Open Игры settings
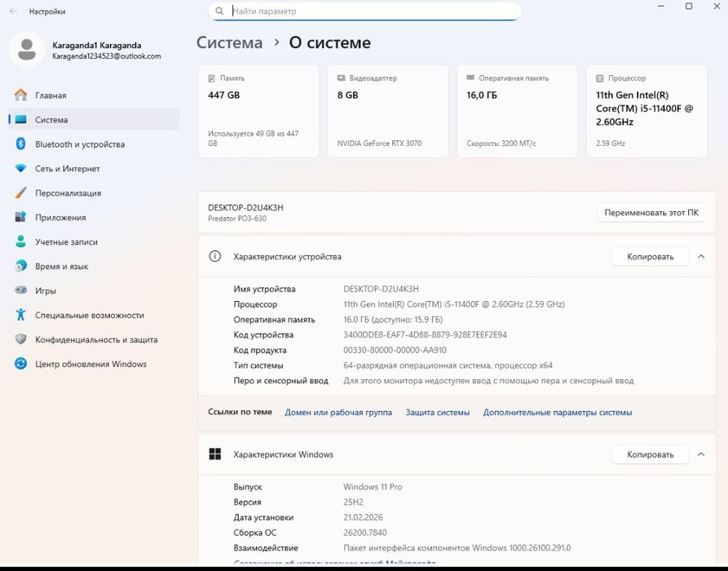The height and width of the screenshot is (571, 728). pyautogui.click(x=45, y=291)
